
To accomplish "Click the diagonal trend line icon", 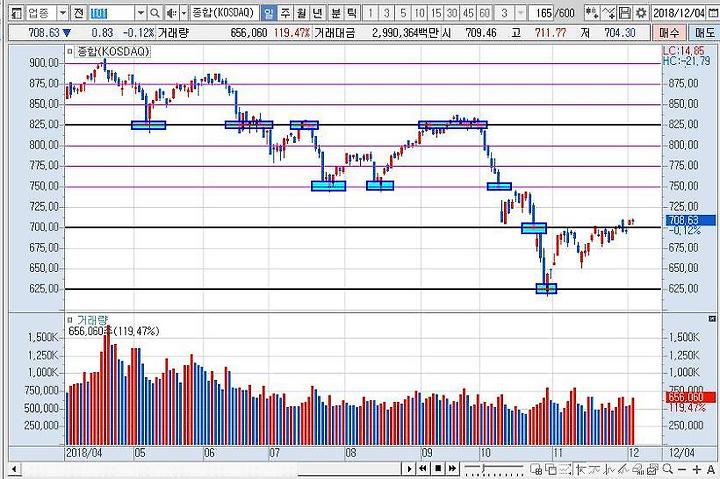I will click(x=624, y=469).
